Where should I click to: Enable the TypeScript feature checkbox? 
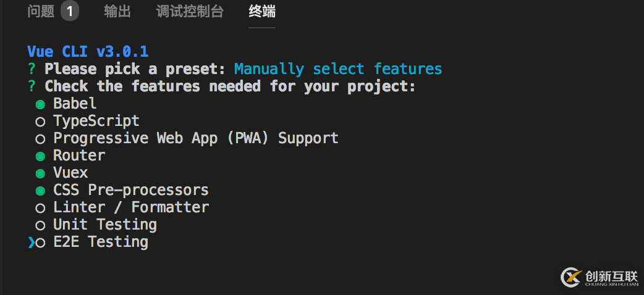click(x=41, y=122)
